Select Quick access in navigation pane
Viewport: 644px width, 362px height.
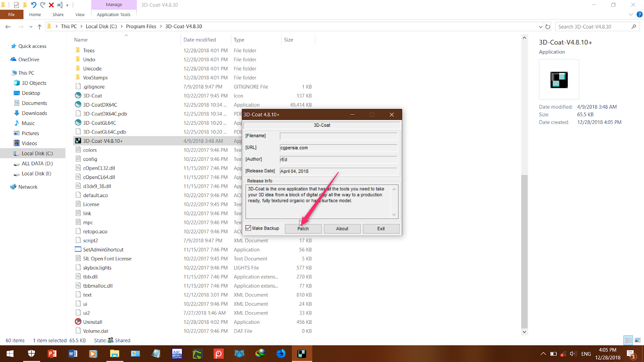32,46
